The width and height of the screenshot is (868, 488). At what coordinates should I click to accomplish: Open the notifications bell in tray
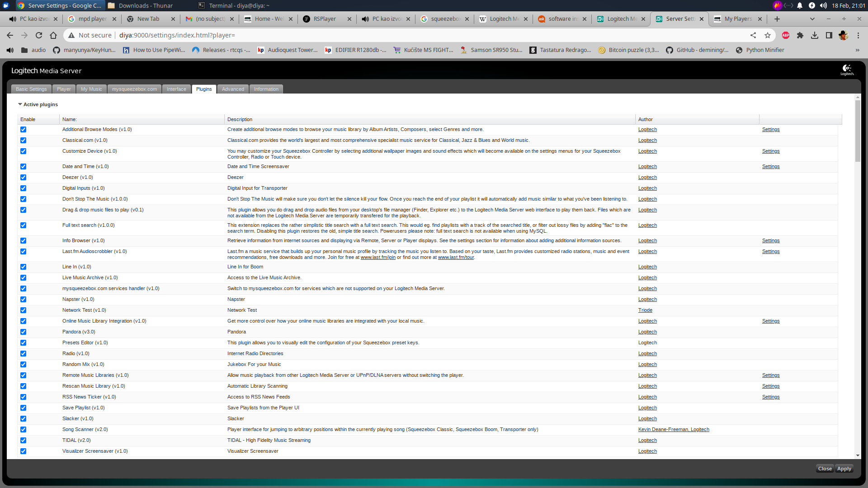[800, 5]
